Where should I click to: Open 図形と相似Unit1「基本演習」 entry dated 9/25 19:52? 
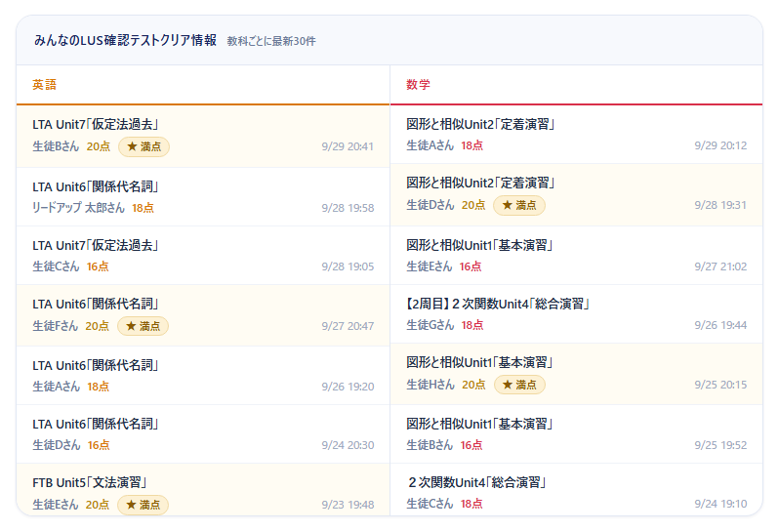(x=577, y=434)
